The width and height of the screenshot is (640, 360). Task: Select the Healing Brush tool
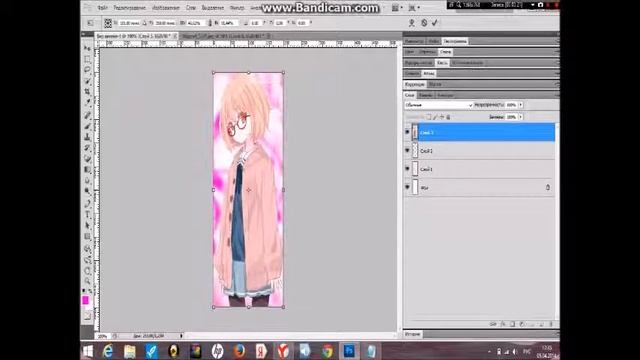(x=87, y=116)
